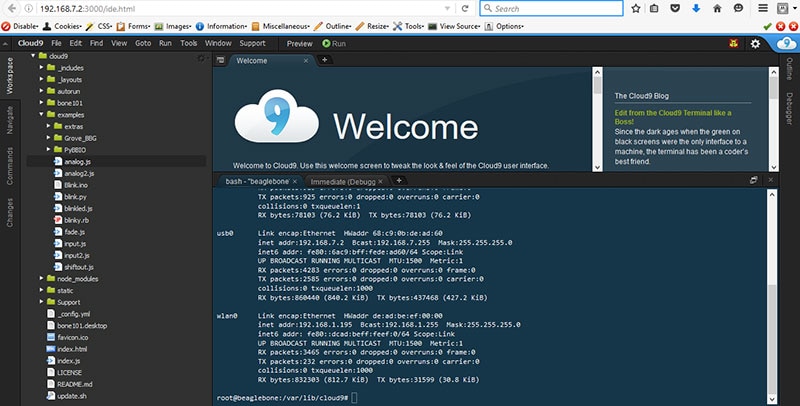The height and width of the screenshot is (406, 800).
Task: Click the Firefox downloads arrow icon
Action: (695, 9)
